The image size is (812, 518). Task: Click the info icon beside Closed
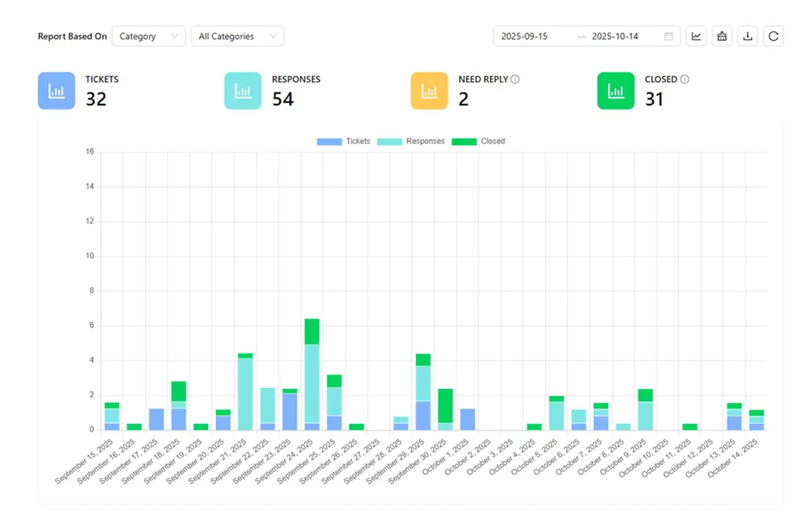click(684, 80)
